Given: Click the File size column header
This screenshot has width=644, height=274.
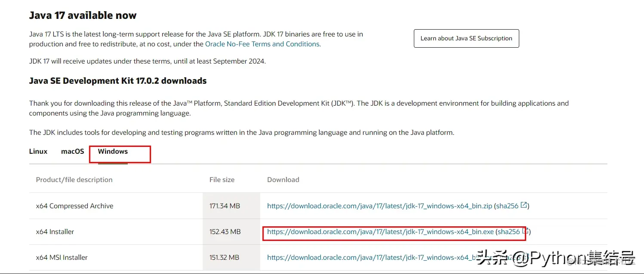Looking at the screenshot, I should click(222, 180).
